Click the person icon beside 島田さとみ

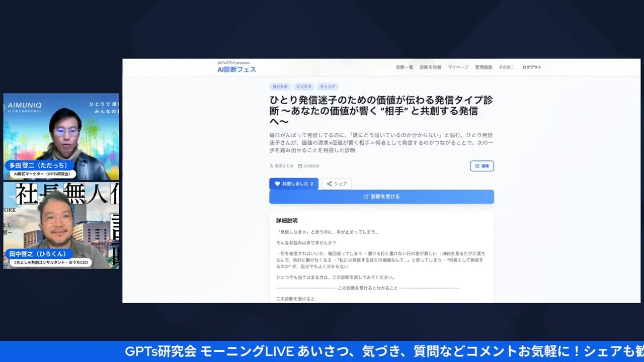pos(272,166)
